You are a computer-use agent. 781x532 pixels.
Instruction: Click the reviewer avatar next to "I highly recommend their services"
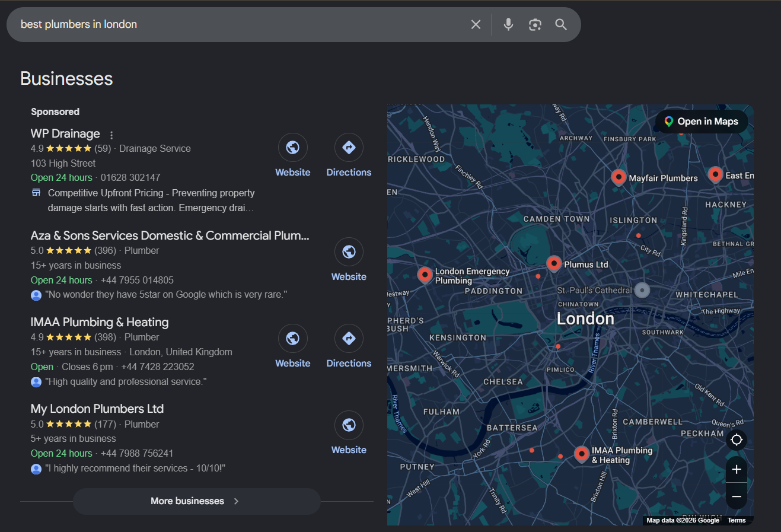(x=36, y=469)
